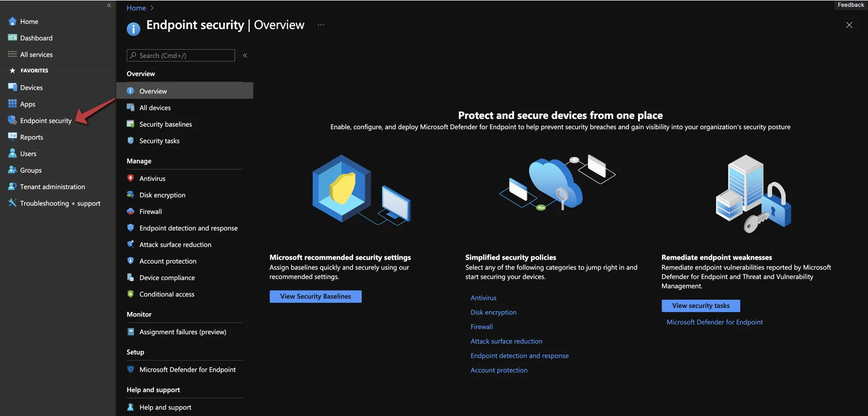Screen dimensions: 868x416
Task: Open the Antivirus link under Simplified policies
Action: tap(483, 298)
